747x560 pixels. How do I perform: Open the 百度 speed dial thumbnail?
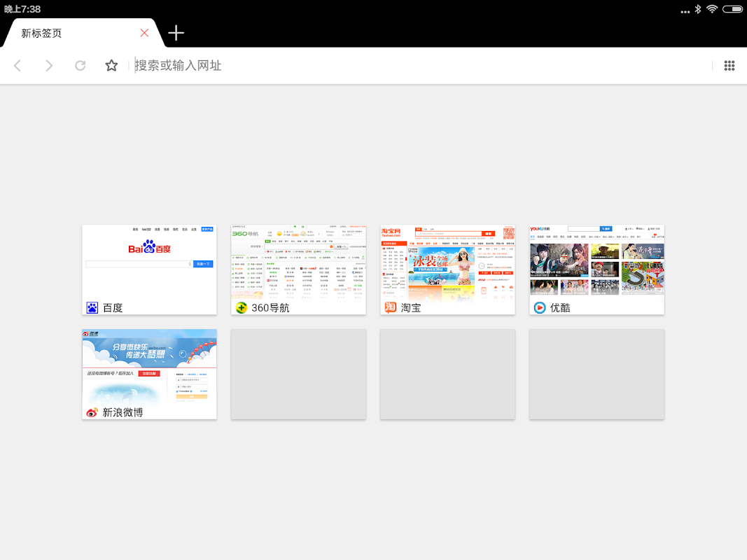click(149, 269)
